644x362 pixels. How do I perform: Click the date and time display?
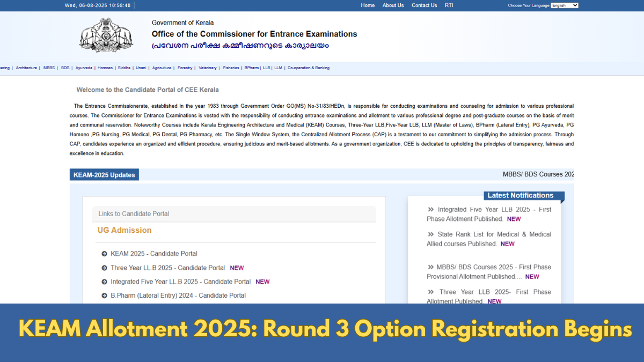tap(98, 5)
